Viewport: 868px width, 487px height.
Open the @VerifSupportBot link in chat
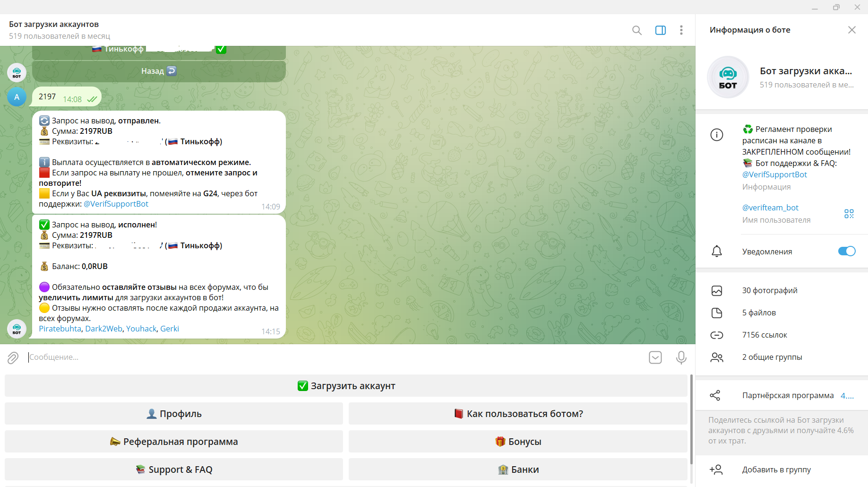click(116, 204)
